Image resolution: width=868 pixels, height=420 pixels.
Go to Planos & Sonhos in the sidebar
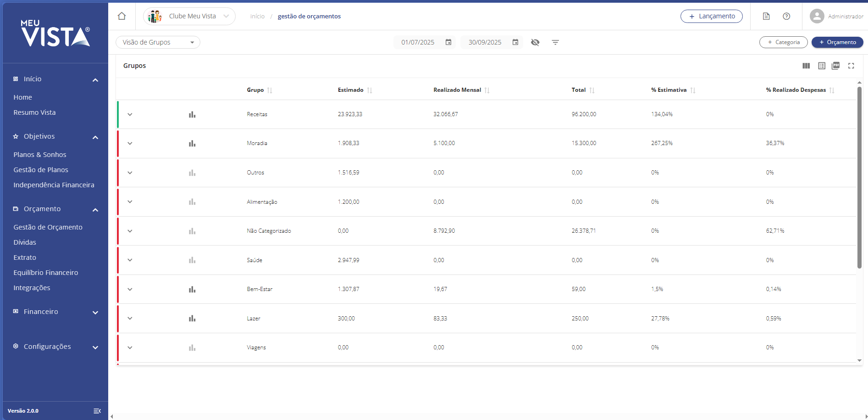tap(40, 155)
